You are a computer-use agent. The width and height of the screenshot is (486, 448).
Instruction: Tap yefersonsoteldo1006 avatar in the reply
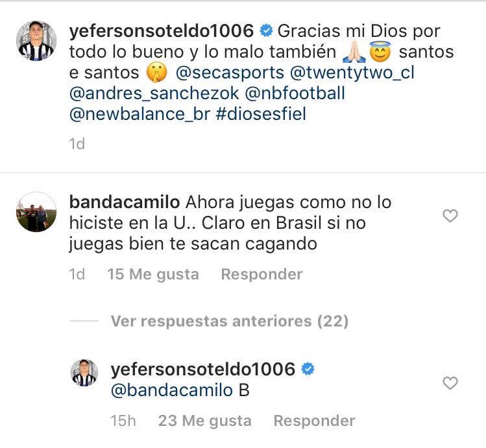[x=84, y=373]
